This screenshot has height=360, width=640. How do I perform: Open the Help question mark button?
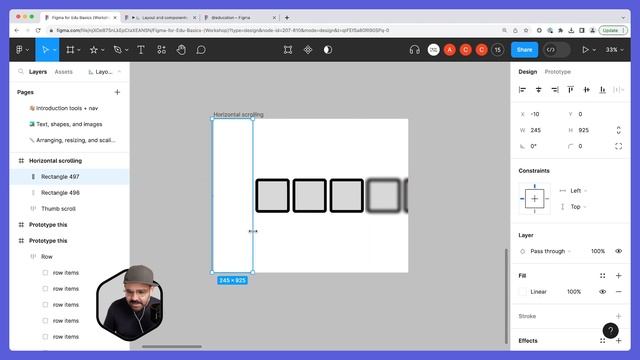pyautogui.click(x=610, y=331)
